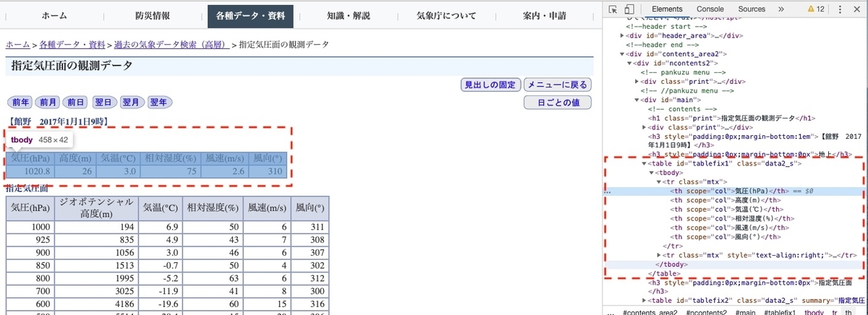Image resolution: width=868 pixels, height=315 pixels.
Task: Click the 1513 height cell in 850 row
Action: pos(95,267)
